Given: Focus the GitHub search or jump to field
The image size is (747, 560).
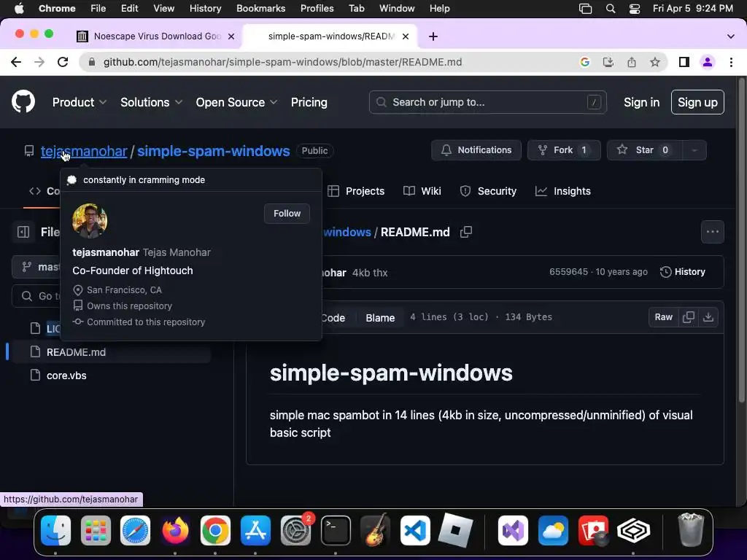Looking at the screenshot, I should pyautogui.click(x=487, y=102).
